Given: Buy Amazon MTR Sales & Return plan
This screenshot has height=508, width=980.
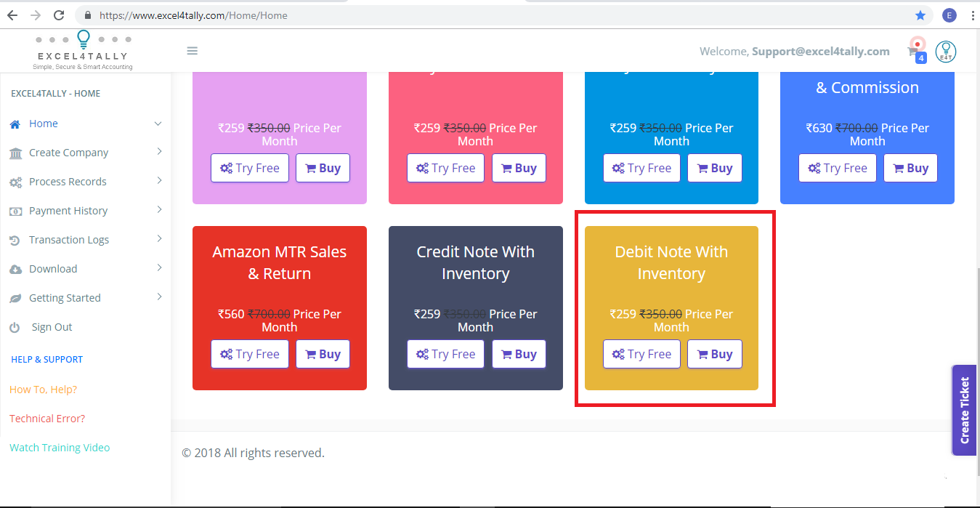Looking at the screenshot, I should coord(323,354).
